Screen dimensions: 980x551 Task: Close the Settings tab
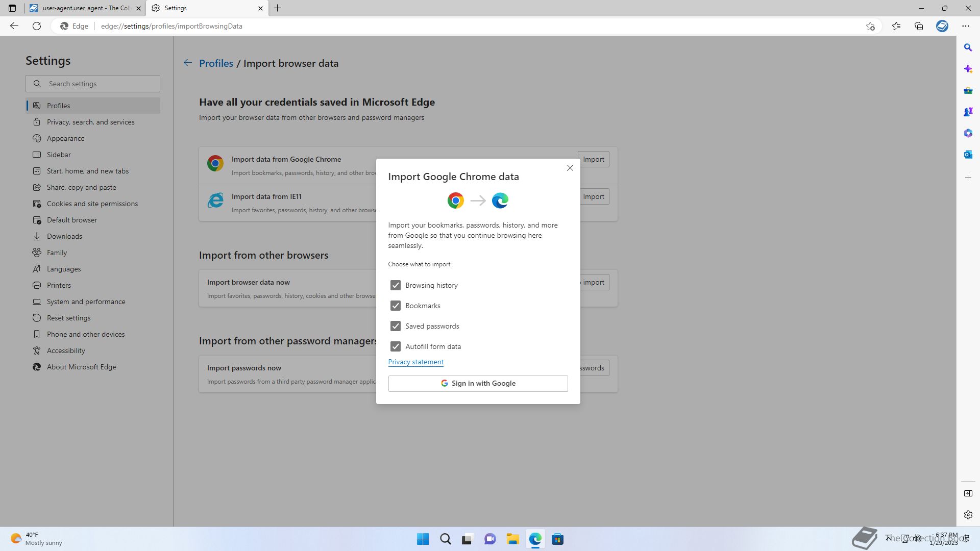[x=260, y=8]
